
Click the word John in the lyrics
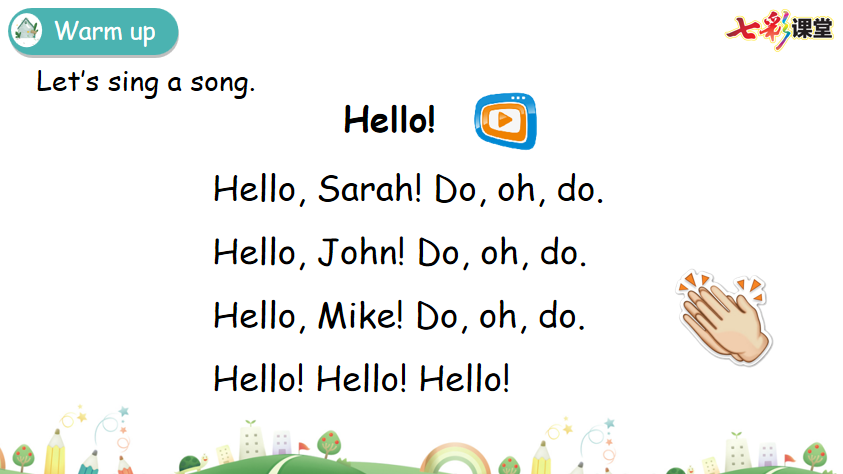pos(361,253)
